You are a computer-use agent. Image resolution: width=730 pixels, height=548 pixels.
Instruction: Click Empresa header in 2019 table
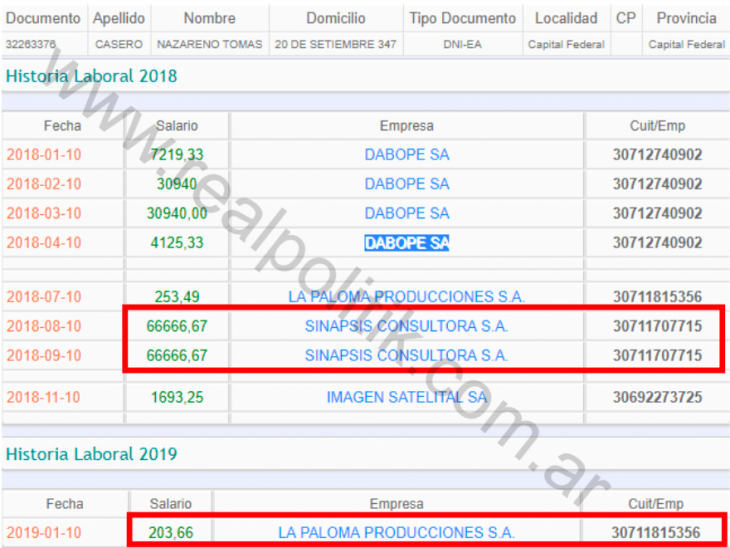coord(397,504)
